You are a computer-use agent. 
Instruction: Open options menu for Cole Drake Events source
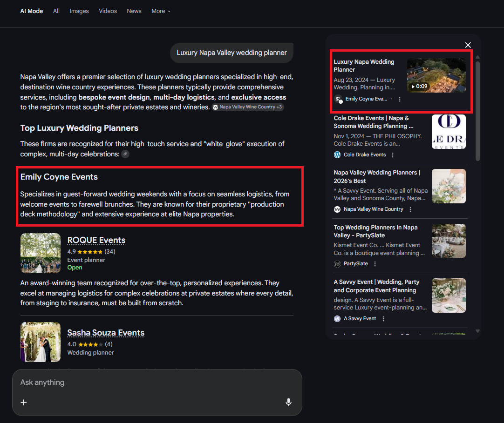pos(393,155)
